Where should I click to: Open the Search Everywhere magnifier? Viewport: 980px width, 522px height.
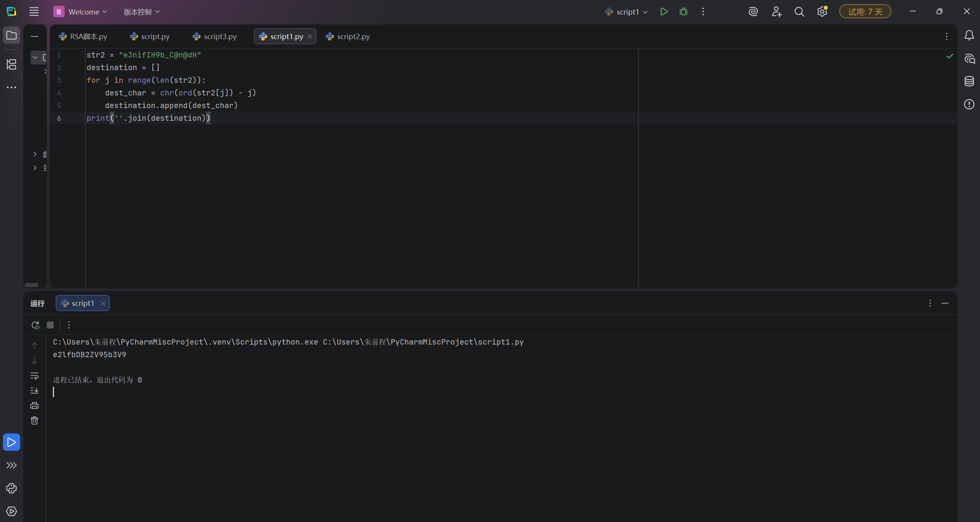pyautogui.click(x=799, y=12)
